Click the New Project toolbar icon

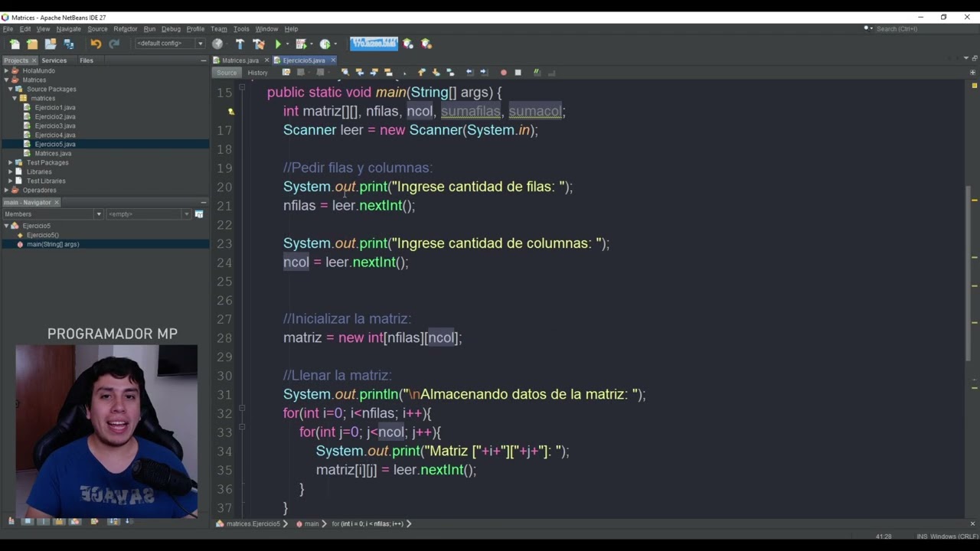pyautogui.click(x=32, y=44)
